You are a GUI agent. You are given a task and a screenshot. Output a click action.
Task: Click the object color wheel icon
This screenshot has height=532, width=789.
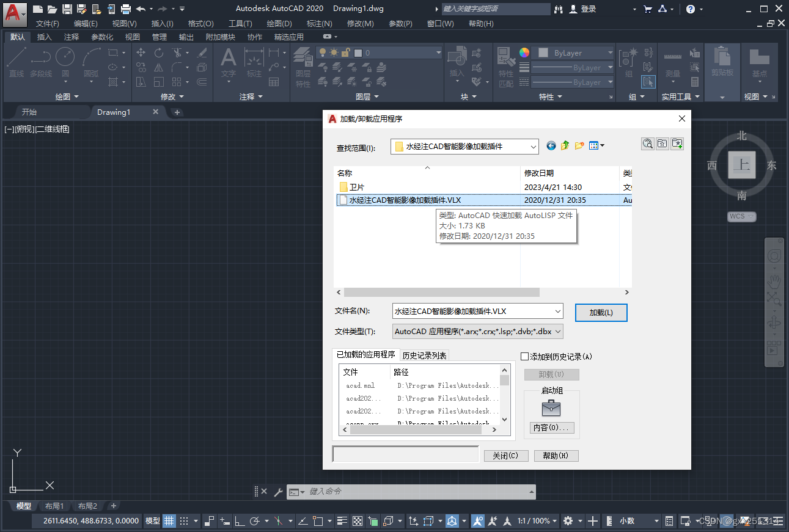[524, 53]
